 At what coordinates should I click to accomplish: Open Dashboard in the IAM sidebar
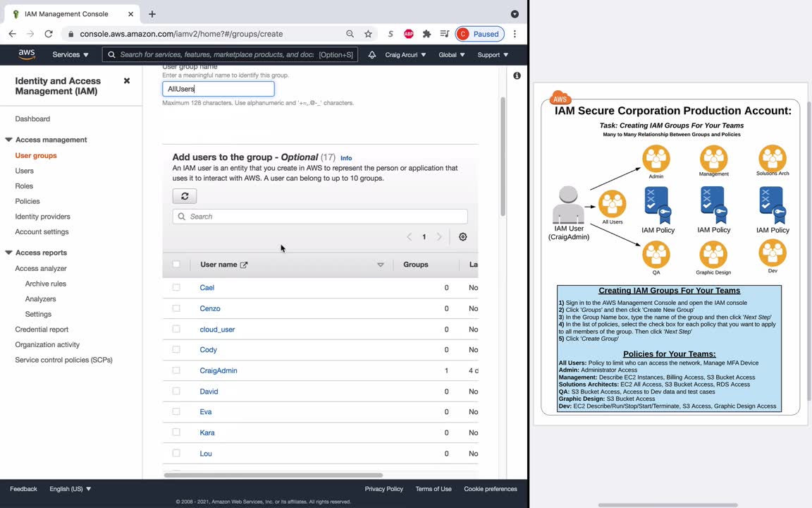pos(32,119)
